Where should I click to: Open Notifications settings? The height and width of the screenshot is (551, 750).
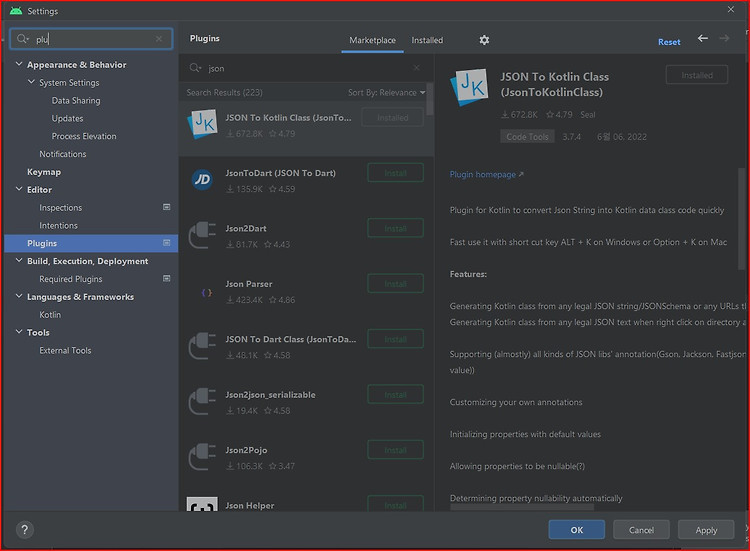pos(63,154)
